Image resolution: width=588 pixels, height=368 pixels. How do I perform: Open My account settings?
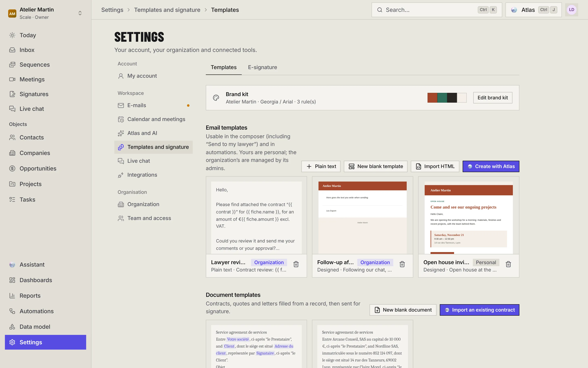click(154, 76)
